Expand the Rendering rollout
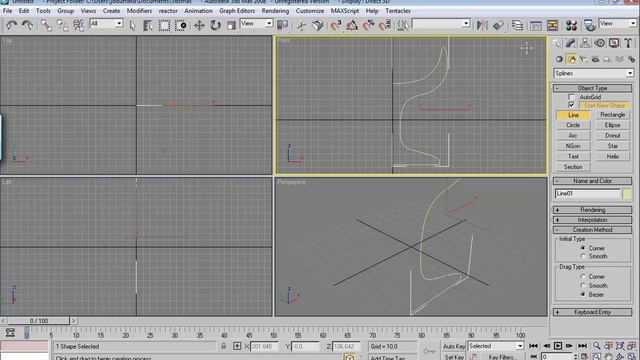The image size is (640, 360). click(x=592, y=210)
